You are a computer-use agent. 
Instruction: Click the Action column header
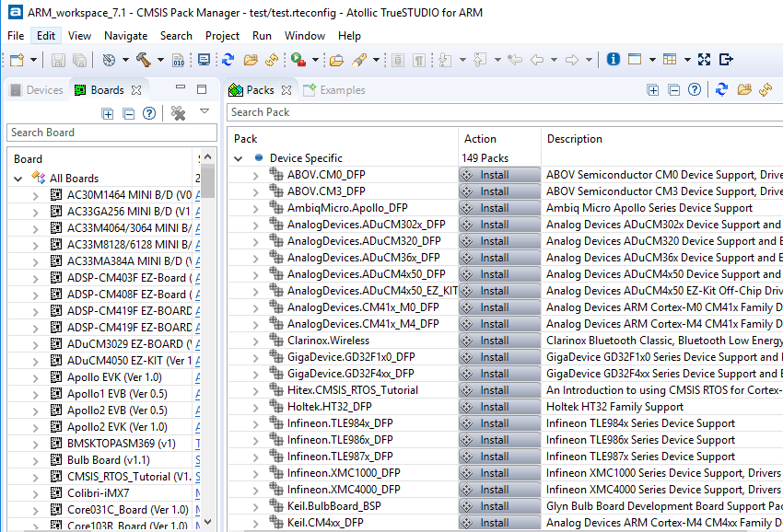click(x=480, y=139)
